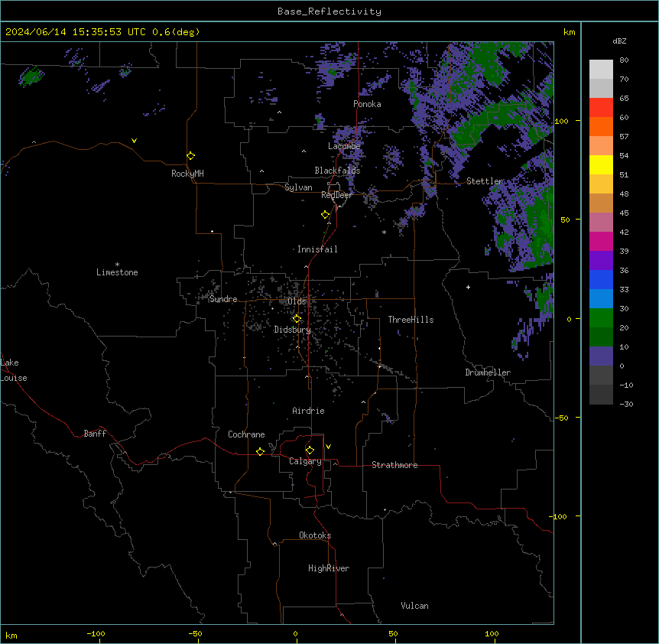This screenshot has width=659, height=644.
Task: Click the yellow marker at Olds/Didsbury
Action: [x=297, y=318]
